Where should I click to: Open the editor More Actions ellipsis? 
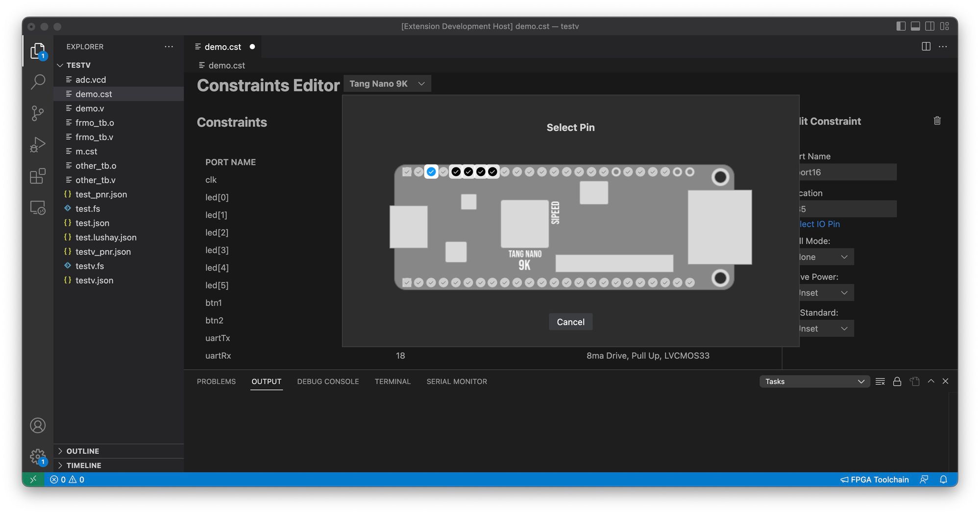(x=943, y=47)
